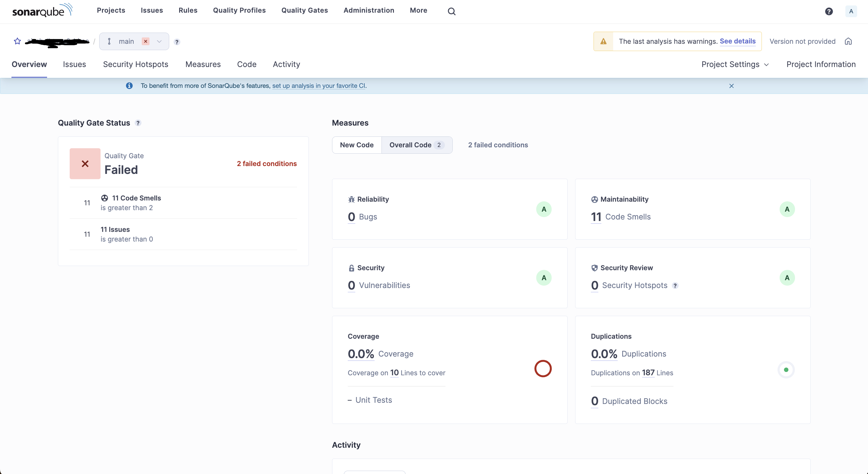This screenshot has height=474, width=868.
Task: Expand the Project Settings dropdown
Action: (x=735, y=64)
